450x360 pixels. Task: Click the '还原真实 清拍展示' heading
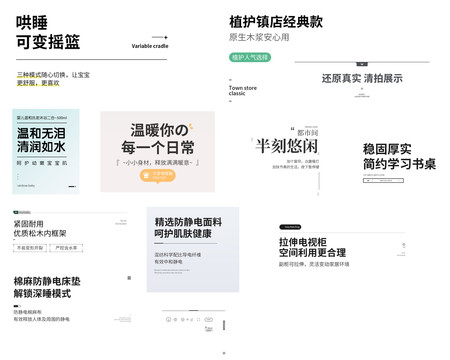362,78
